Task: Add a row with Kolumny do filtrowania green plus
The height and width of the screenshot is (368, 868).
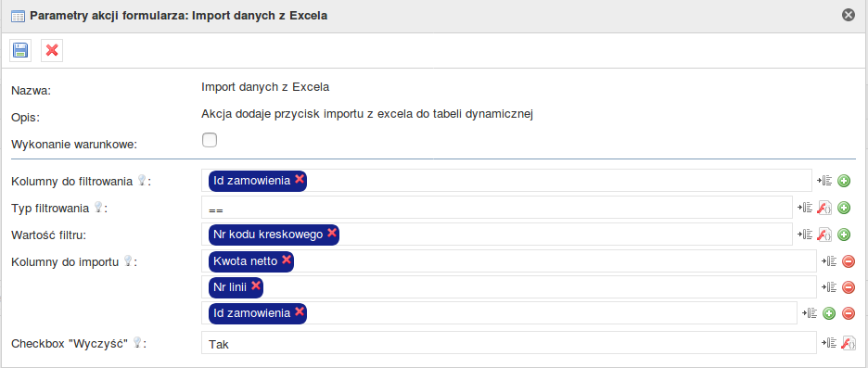Action: click(x=844, y=181)
